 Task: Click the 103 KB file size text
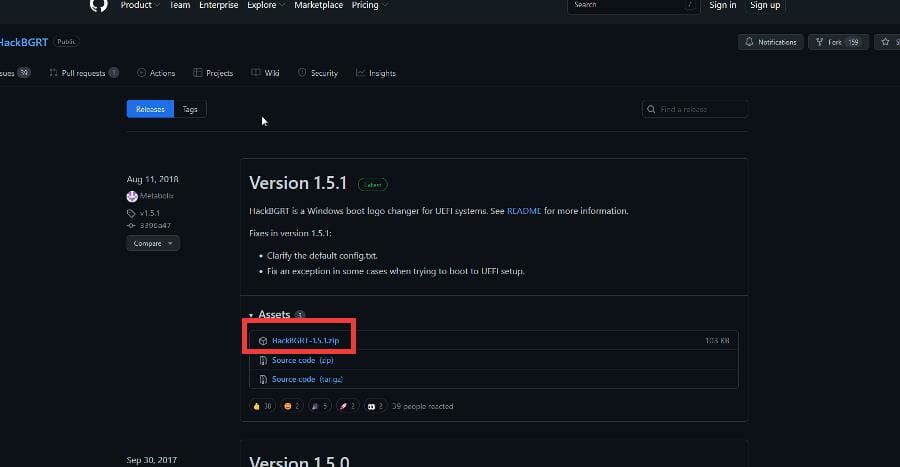tap(717, 340)
